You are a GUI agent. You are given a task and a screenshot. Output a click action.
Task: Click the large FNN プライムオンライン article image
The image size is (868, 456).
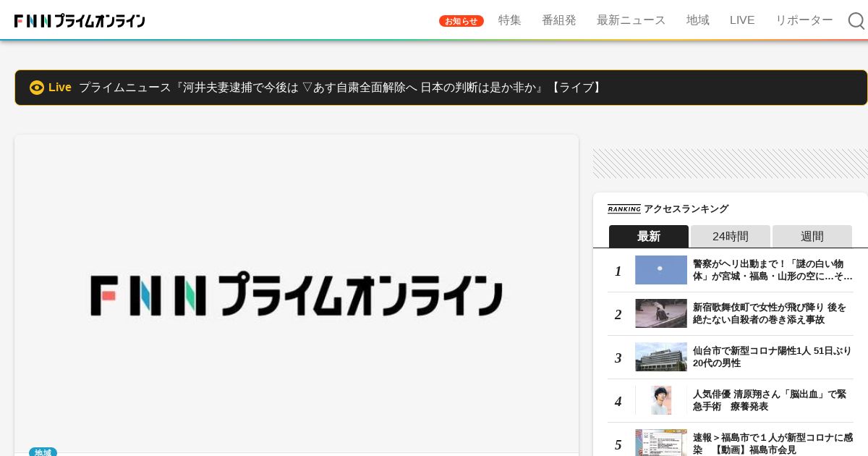[x=297, y=294]
